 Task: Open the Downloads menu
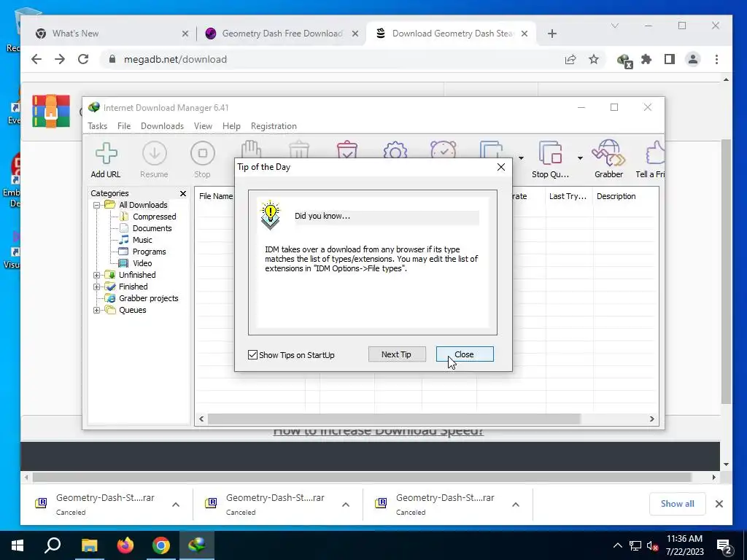pyautogui.click(x=162, y=126)
